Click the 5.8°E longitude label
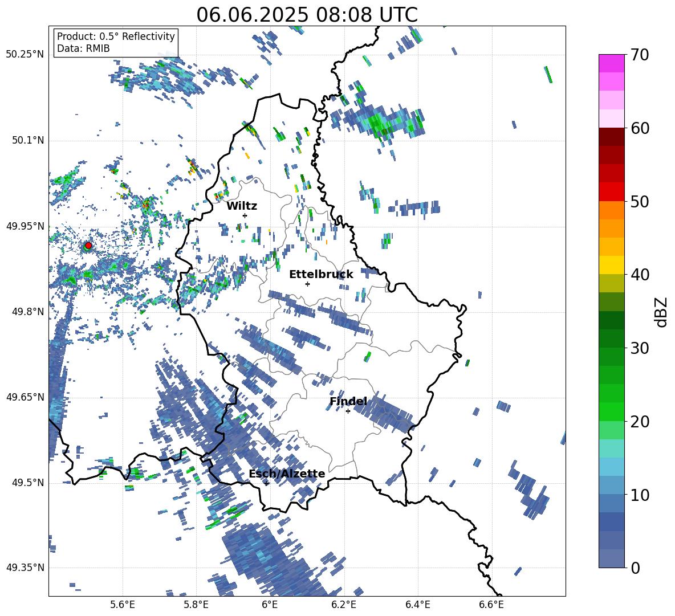The height and width of the screenshot is (616, 675). click(x=196, y=605)
